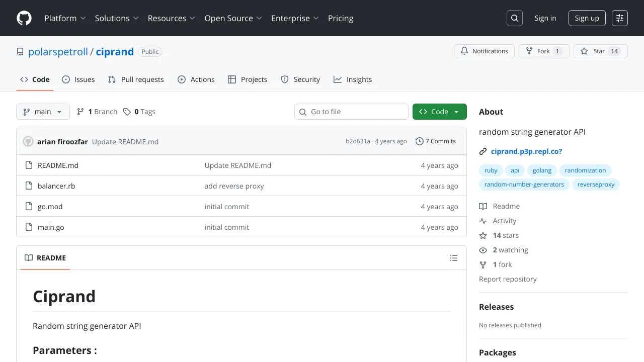Viewport: 644px width, 362px height.
Task: Expand the Open Source menu
Action: pyautogui.click(x=233, y=18)
